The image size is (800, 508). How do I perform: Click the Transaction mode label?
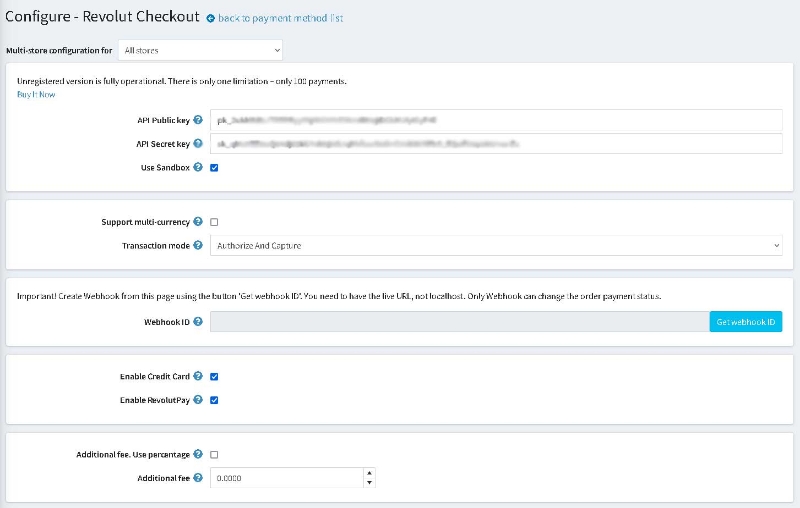156,246
